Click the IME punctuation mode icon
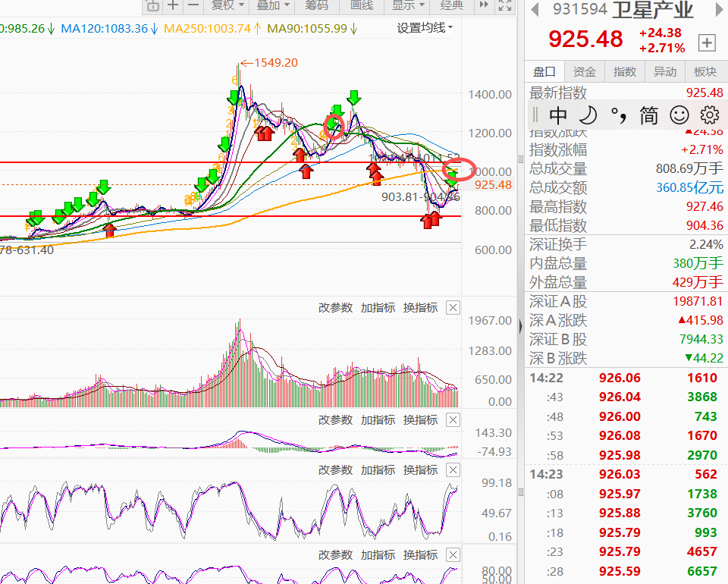This screenshot has height=584, width=728. coord(619,115)
